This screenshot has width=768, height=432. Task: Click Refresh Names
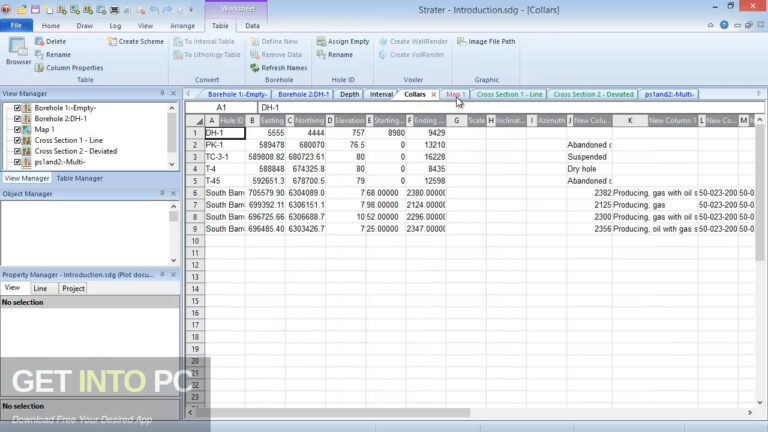click(x=279, y=68)
